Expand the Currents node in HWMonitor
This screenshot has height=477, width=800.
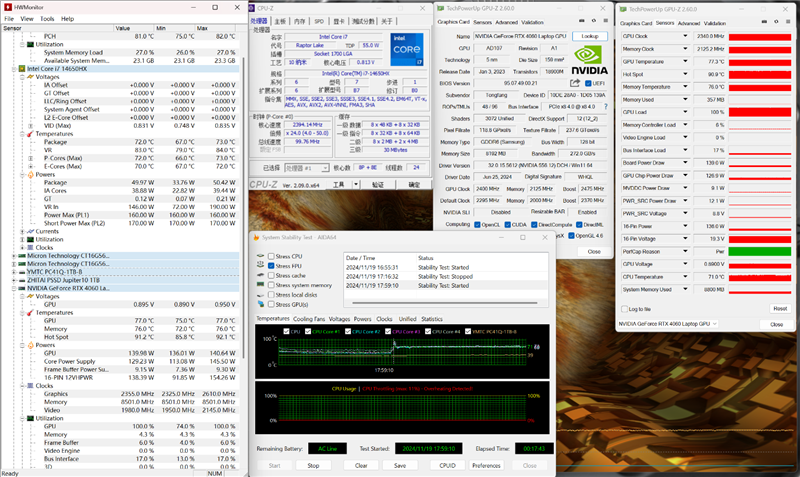pyautogui.click(x=22, y=232)
